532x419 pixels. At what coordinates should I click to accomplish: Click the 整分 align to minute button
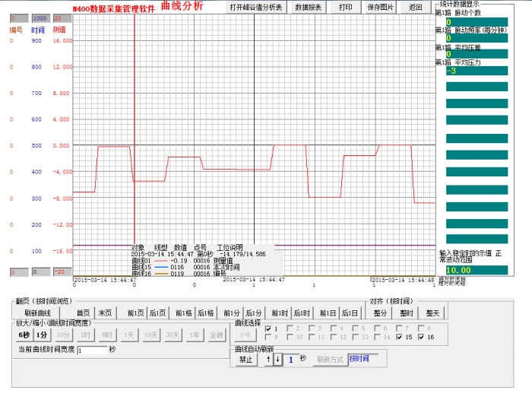pyautogui.click(x=380, y=313)
